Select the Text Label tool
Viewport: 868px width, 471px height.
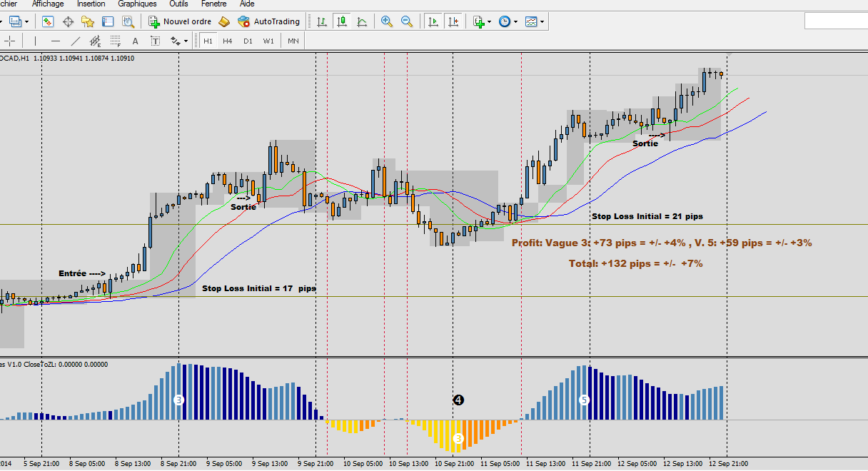pyautogui.click(x=156, y=41)
